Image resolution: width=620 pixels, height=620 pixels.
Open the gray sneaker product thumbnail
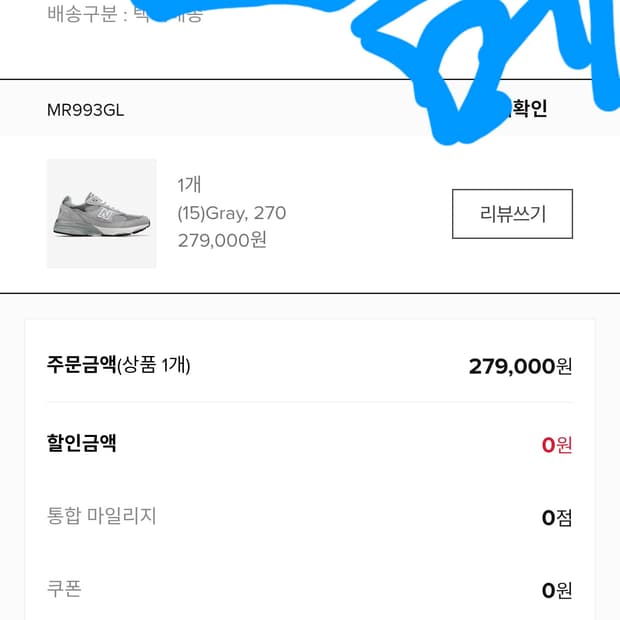[x=102, y=213]
